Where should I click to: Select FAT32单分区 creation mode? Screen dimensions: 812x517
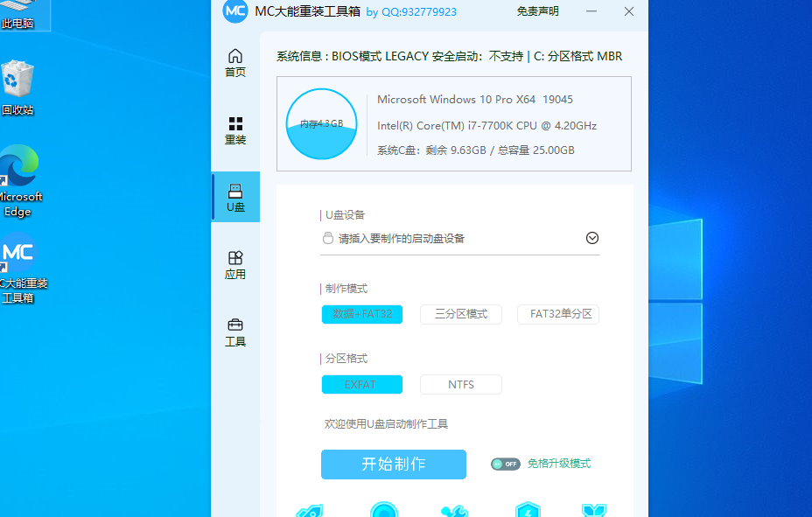(558, 314)
